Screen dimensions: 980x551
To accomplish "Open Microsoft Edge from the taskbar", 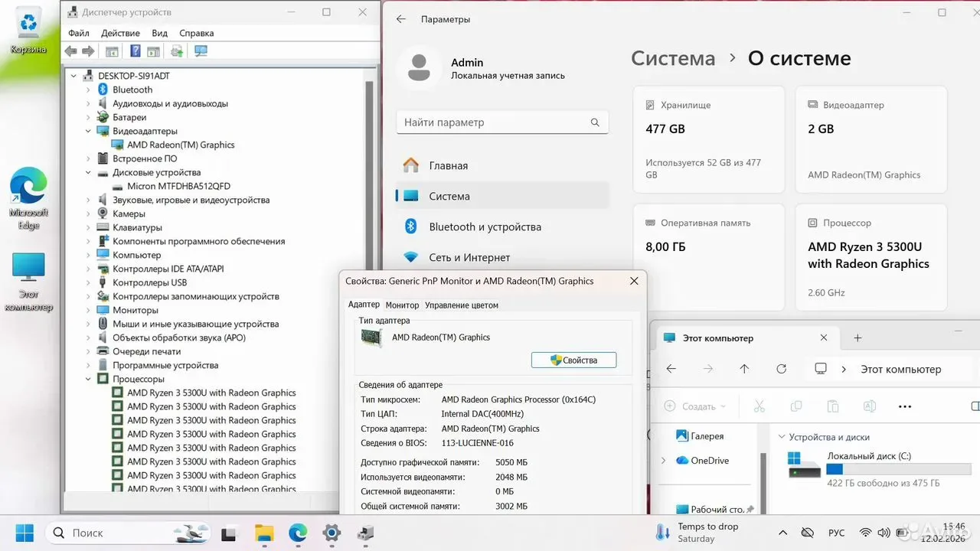I will click(298, 533).
